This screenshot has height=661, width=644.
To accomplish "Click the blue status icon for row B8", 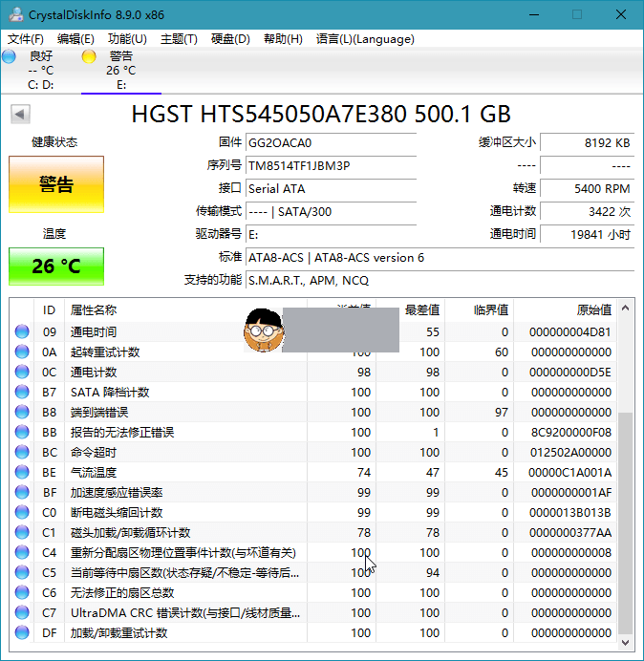I will coord(22,412).
